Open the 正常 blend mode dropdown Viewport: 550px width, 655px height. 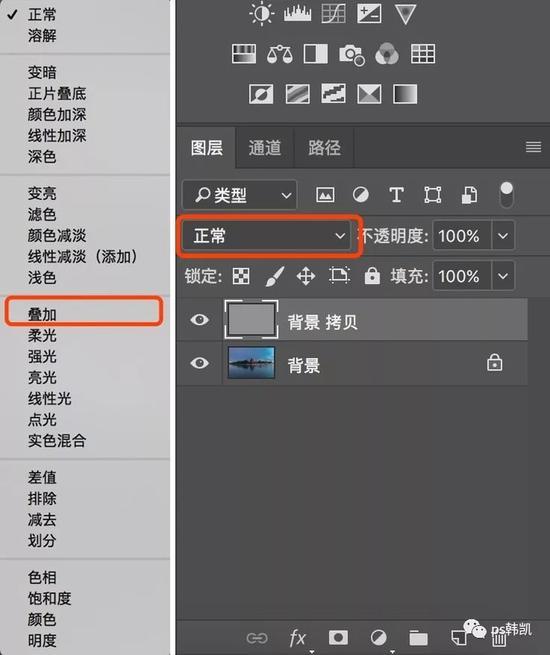[266, 236]
